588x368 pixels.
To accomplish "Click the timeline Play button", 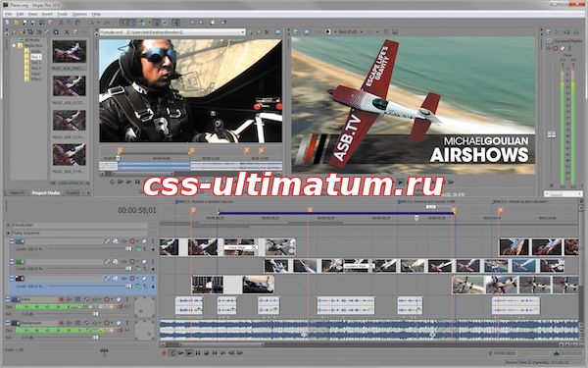I will point(189,353).
